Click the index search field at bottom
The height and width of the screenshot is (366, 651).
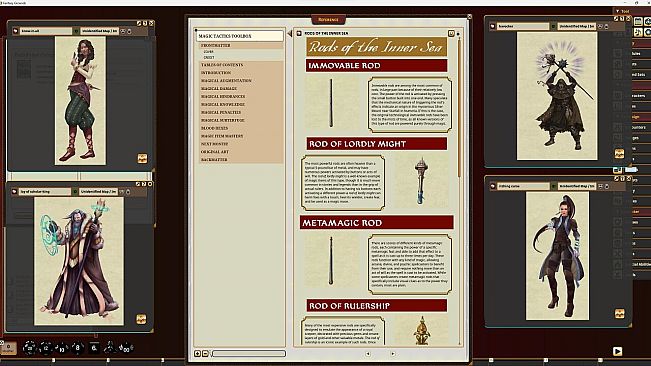point(249,354)
